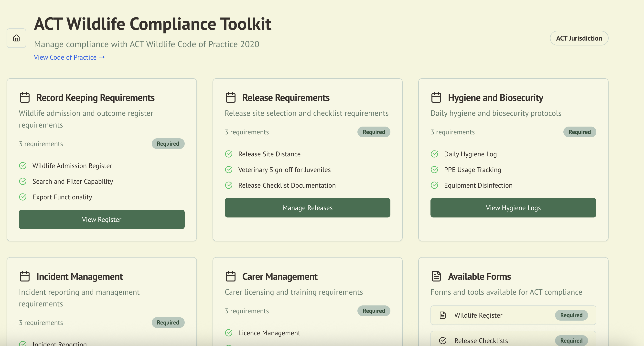This screenshot has width=644, height=346.
Task: Click 'Search and Filter Capability' text
Action: click(73, 182)
